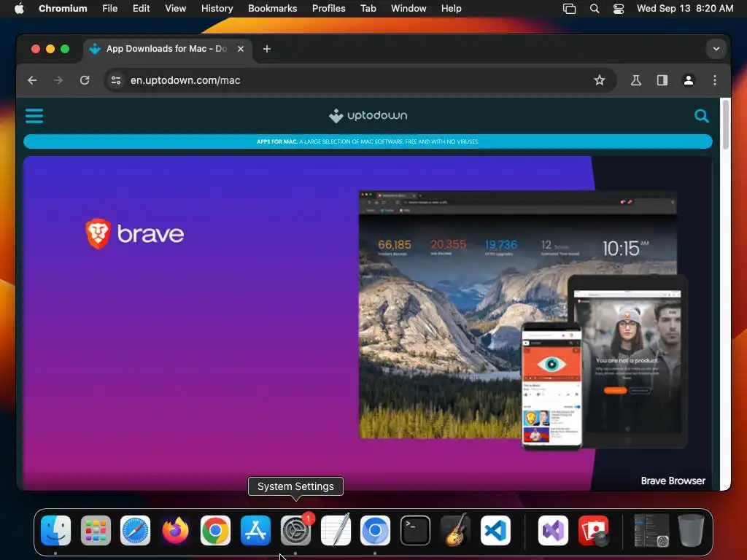Click the Apps for Mac banner strip
The image size is (747, 560).
tap(368, 141)
